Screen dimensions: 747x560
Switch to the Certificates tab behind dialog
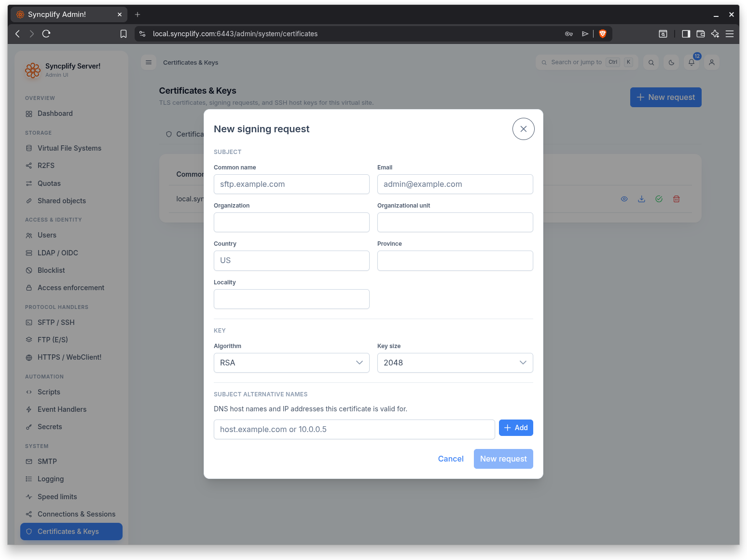click(185, 134)
